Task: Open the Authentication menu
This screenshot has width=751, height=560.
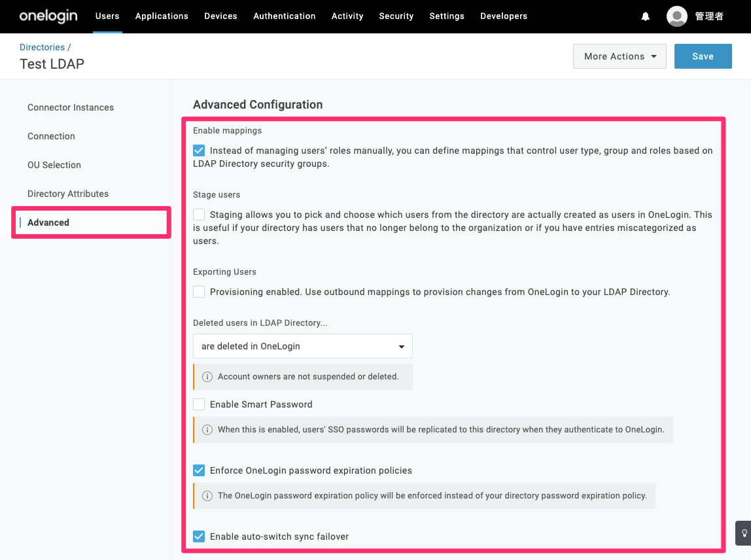Action: tap(285, 16)
